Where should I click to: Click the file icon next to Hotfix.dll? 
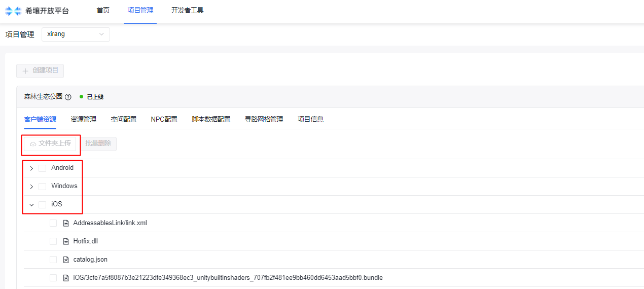point(66,241)
